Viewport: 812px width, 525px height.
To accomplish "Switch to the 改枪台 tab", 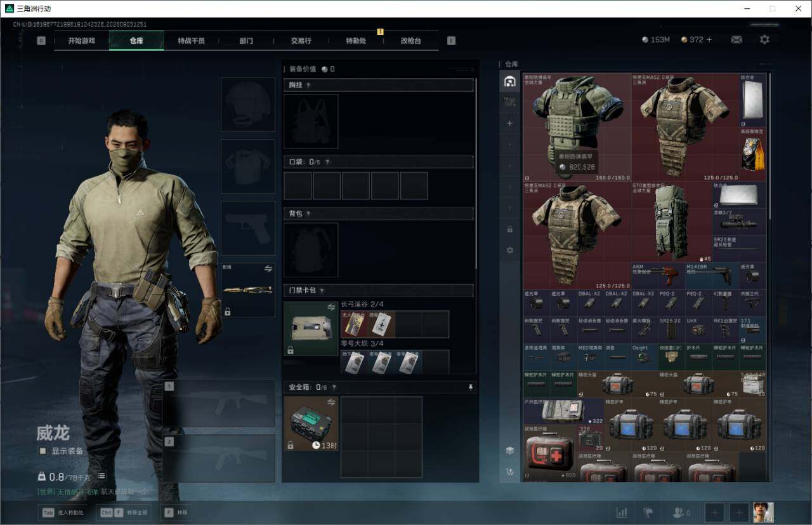I will coord(410,41).
